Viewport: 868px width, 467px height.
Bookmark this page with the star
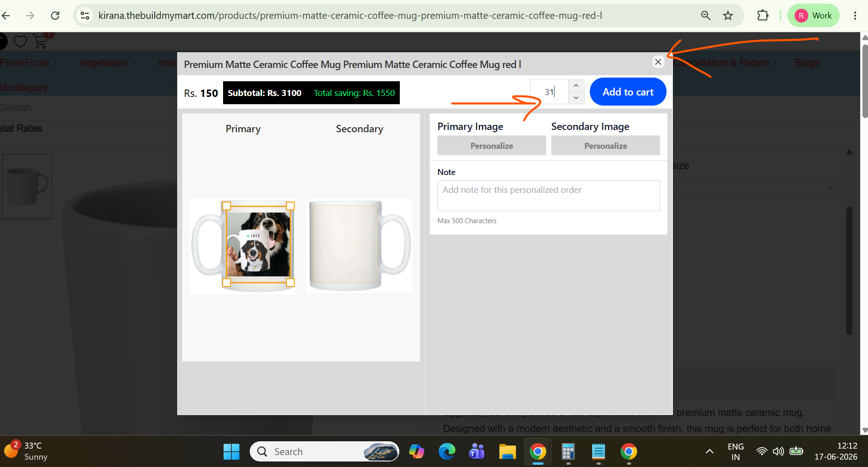[x=728, y=16]
